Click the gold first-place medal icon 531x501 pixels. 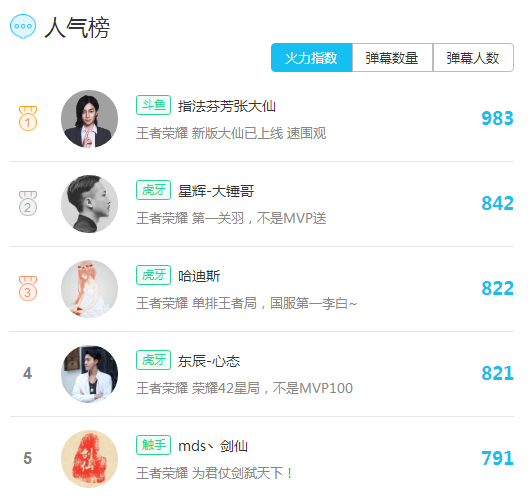point(28,118)
